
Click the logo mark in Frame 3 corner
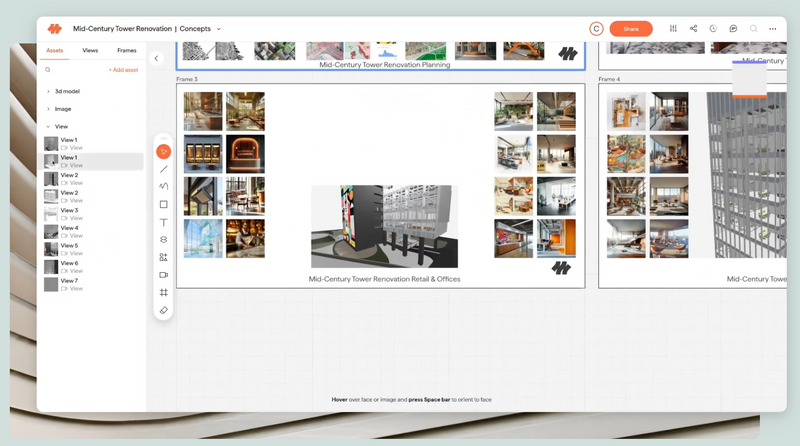pos(561,268)
